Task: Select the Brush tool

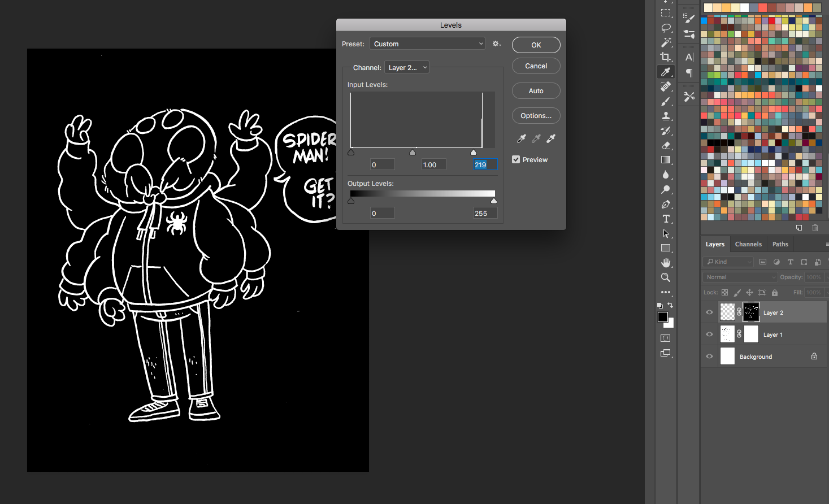Action: [x=666, y=101]
